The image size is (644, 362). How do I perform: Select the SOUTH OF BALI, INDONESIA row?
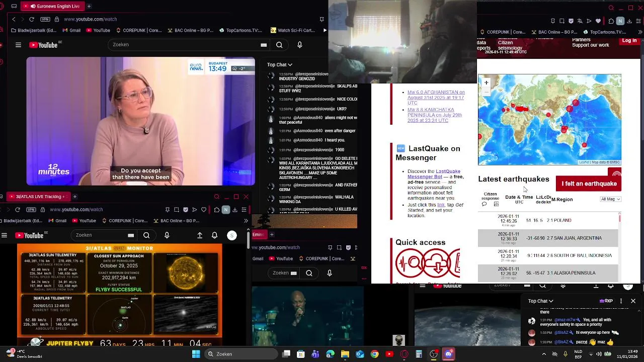(548, 255)
